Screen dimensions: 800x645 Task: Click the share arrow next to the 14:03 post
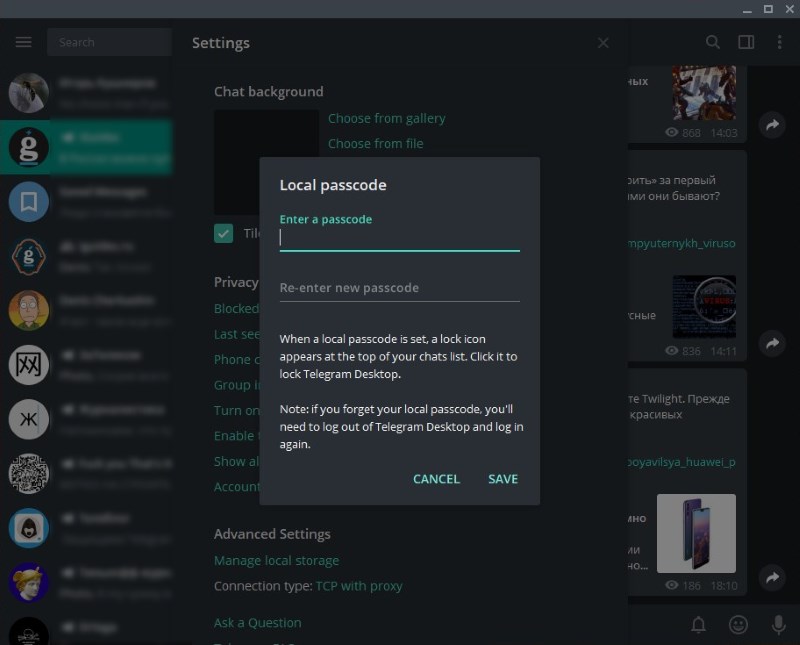772,125
